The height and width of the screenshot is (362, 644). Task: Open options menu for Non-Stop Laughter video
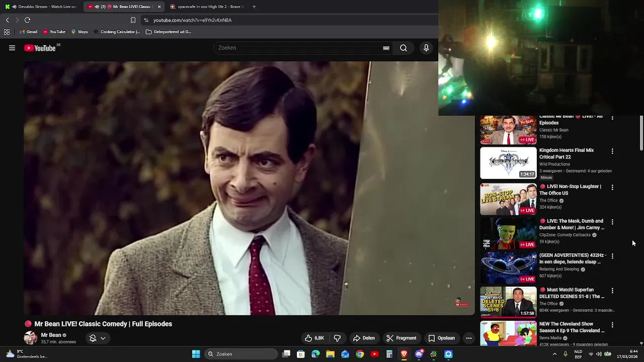(x=612, y=187)
